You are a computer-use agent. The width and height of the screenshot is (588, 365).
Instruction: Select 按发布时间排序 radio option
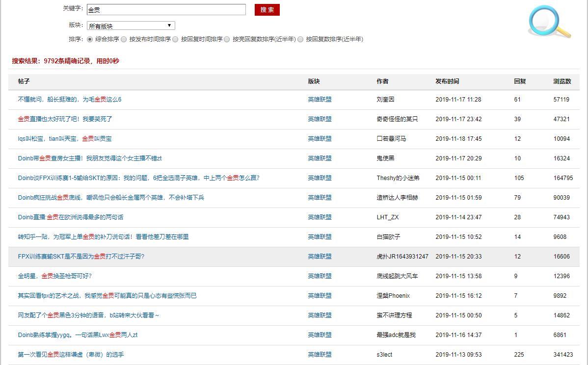tap(124, 39)
